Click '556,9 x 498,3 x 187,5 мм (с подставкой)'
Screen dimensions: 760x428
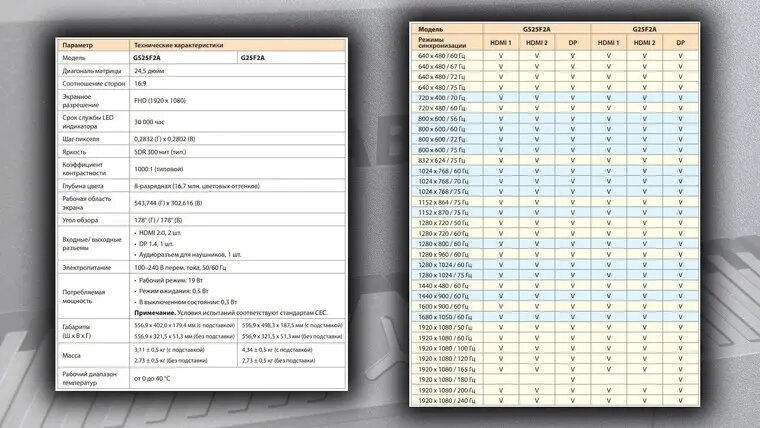tap(292, 325)
